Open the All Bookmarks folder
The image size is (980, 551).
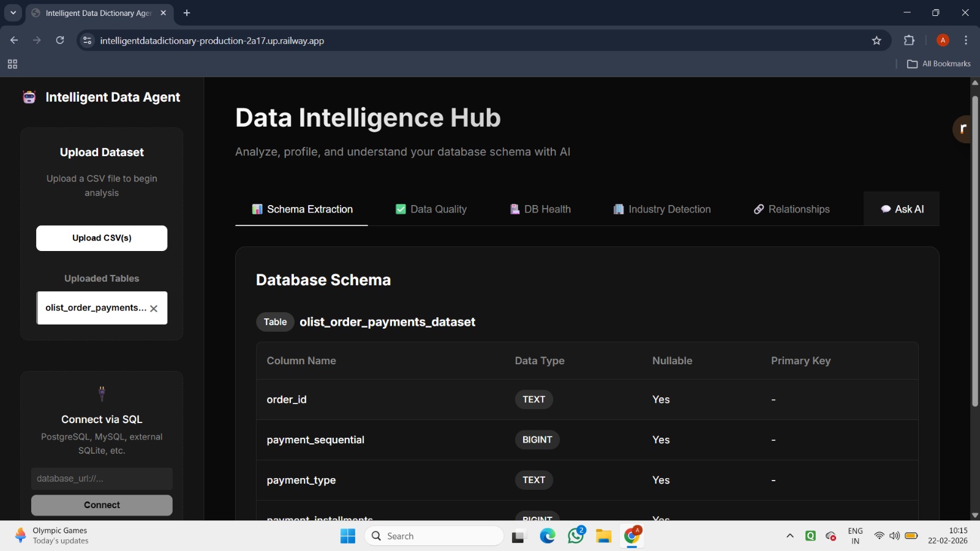[939, 64]
